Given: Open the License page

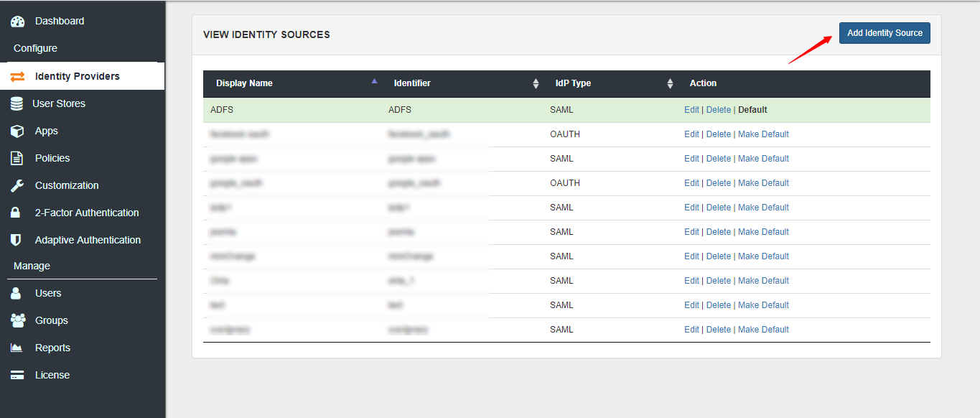Looking at the screenshot, I should pyautogui.click(x=17, y=374).
